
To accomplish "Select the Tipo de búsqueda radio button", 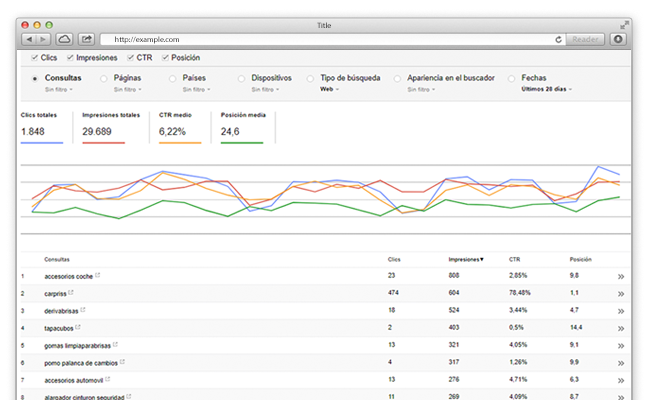I will tap(310, 78).
